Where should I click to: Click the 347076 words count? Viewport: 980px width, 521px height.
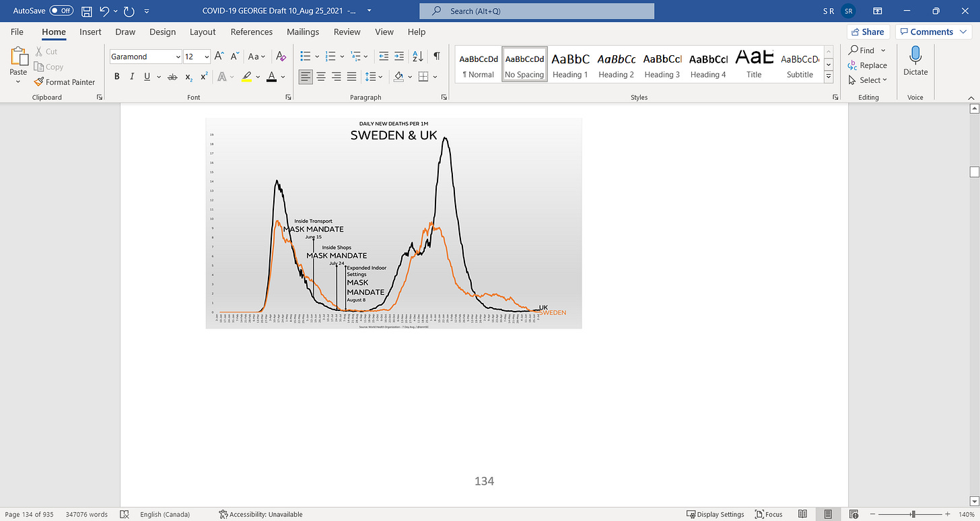coord(86,514)
